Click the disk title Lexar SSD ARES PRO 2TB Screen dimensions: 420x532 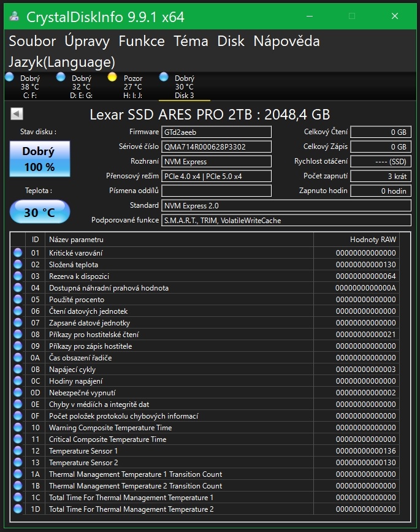pos(210,115)
